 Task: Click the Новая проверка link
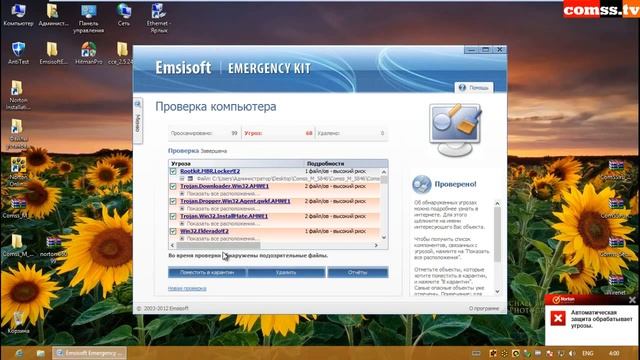pyautogui.click(x=187, y=289)
